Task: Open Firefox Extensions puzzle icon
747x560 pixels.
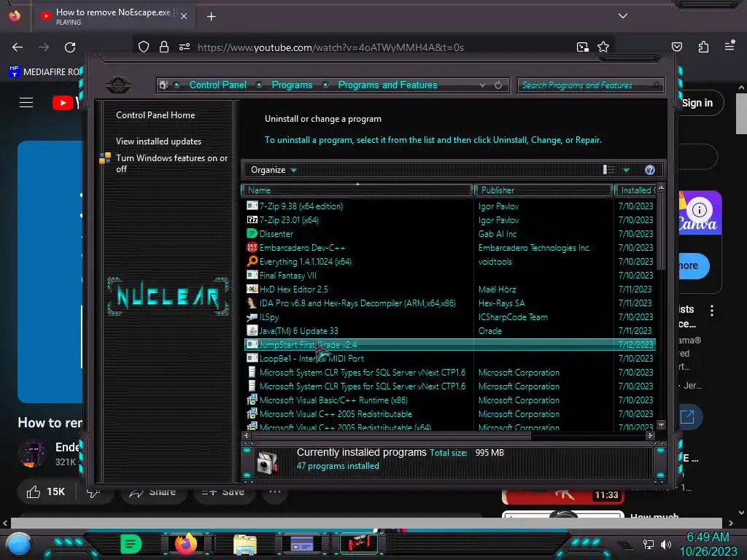Action: pyautogui.click(x=703, y=47)
